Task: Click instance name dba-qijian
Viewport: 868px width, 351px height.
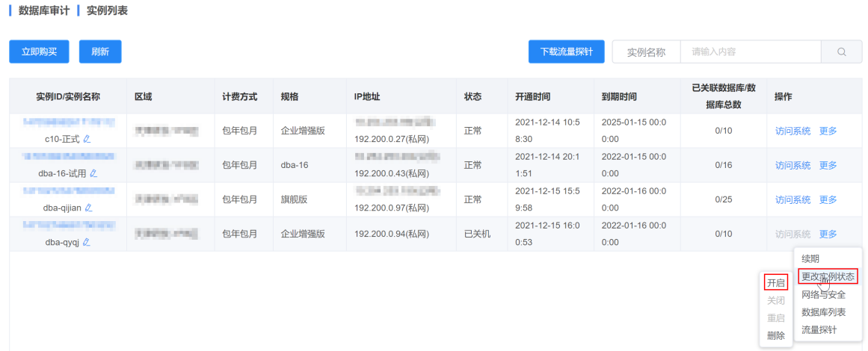Action: pyautogui.click(x=62, y=208)
